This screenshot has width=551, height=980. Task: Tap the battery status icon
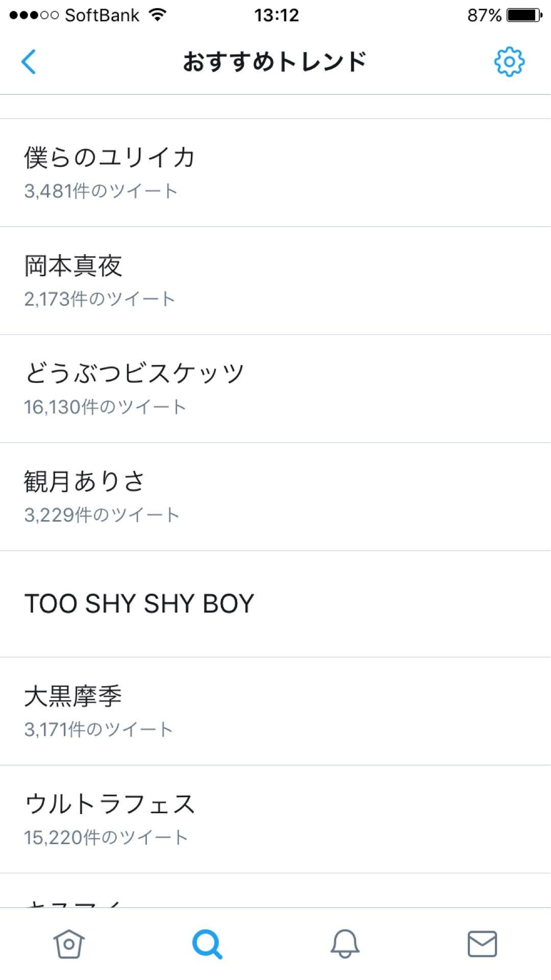pyautogui.click(x=524, y=15)
